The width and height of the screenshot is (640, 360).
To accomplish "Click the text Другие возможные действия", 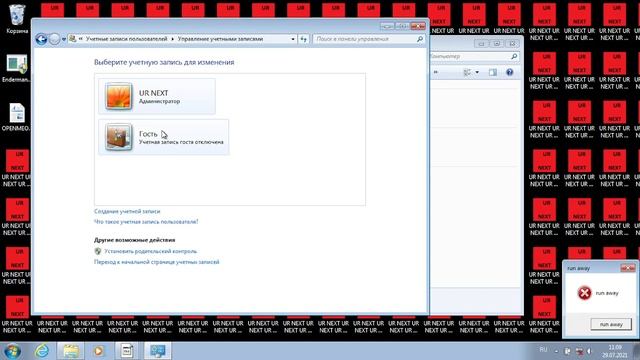I will point(135,240).
